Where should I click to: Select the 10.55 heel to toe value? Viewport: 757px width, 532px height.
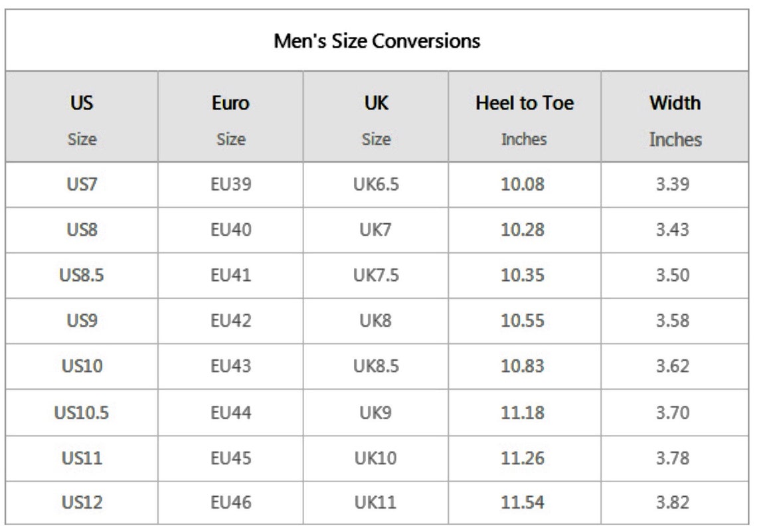tap(523, 321)
